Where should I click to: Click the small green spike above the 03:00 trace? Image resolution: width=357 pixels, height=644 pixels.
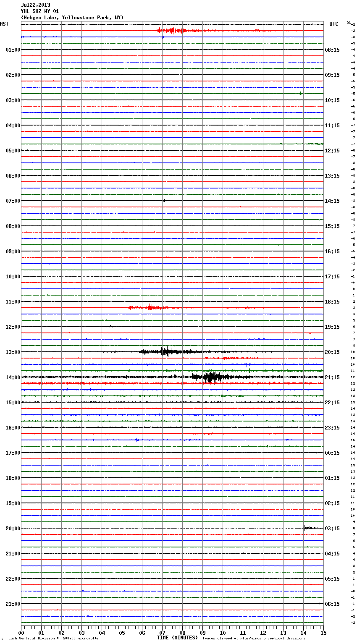(x=300, y=93)
